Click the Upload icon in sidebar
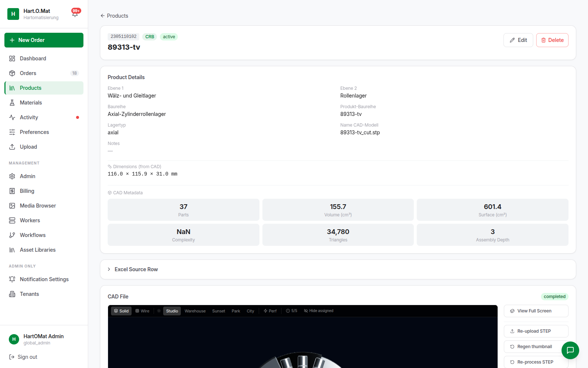Viewport: 588px width, 368px height. tap(12, 147)
